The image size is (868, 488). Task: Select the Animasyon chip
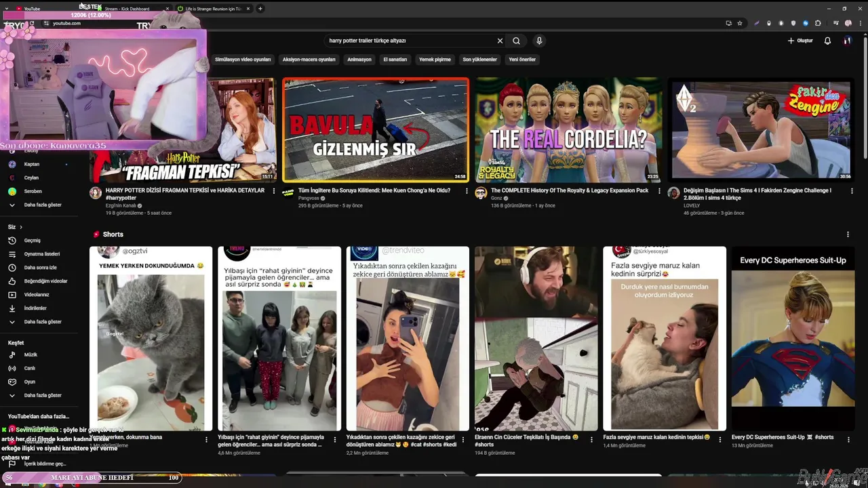coord(359,60)
